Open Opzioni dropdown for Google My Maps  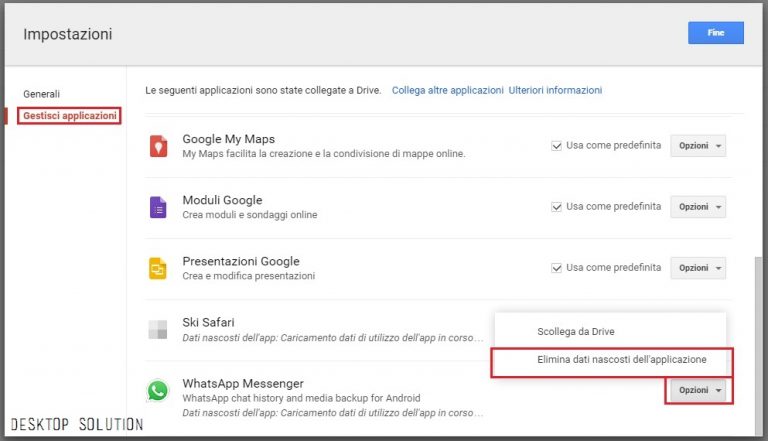(x=698, y=146)
